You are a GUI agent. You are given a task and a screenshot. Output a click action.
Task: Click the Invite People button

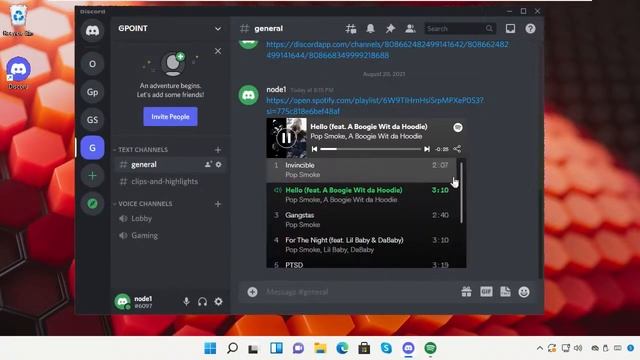pos(170,117)
